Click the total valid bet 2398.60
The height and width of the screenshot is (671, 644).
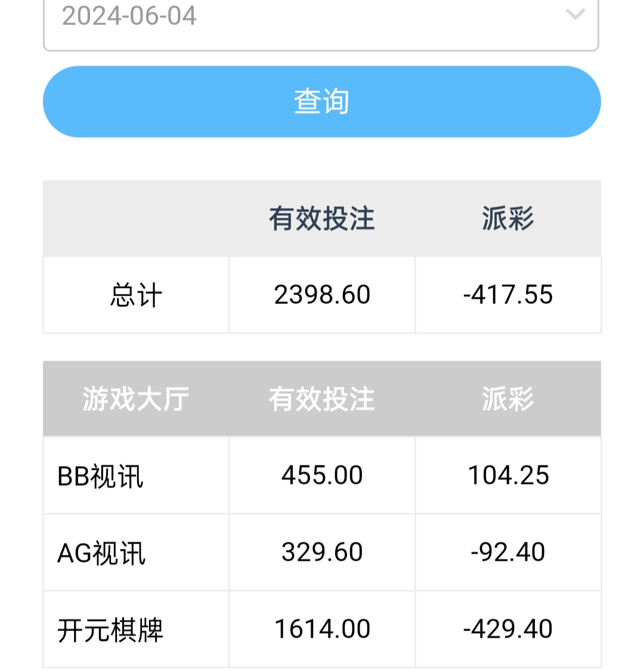322,295
